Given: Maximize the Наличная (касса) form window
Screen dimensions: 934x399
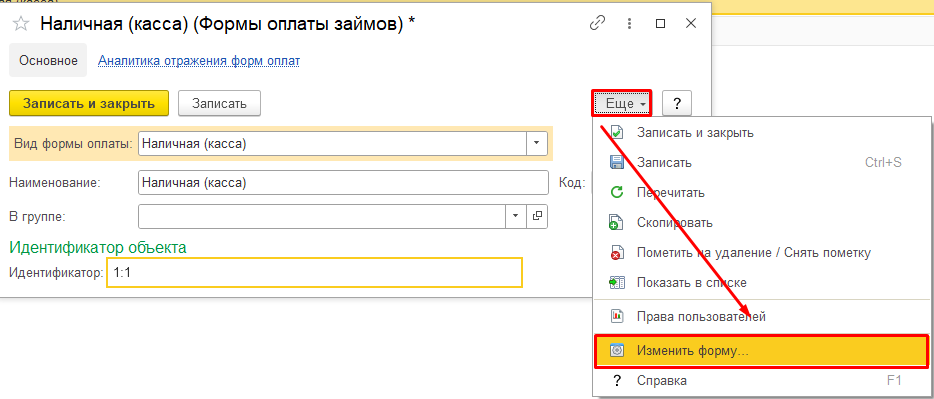Looking at the screenshot, I should pyautogui.click(x=660, y=24).
